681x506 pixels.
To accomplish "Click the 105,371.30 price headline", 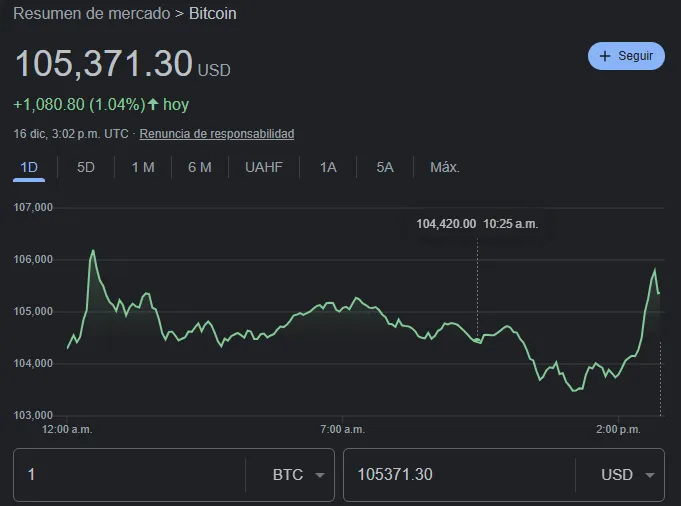I will click(x=103, y=63).
